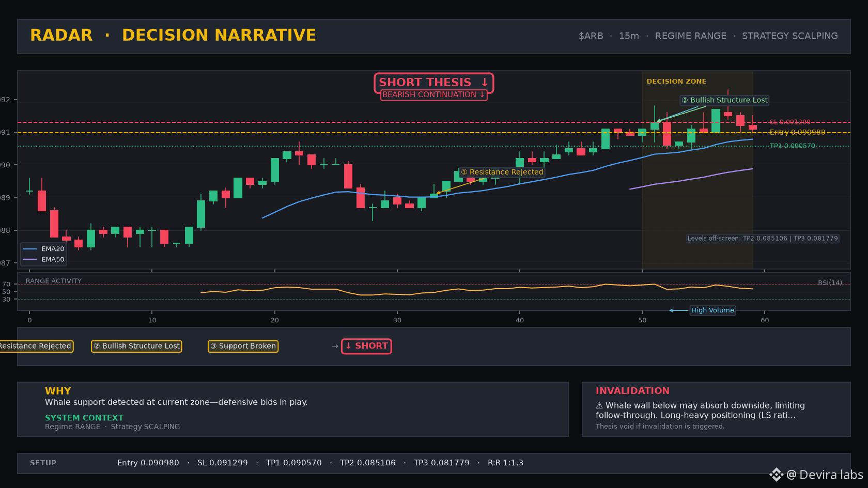Image resolution: width=868 pixels, height=488 pixels.
Task: Click SL 0.091299 in the SETUP row
Action: [223, 463]
